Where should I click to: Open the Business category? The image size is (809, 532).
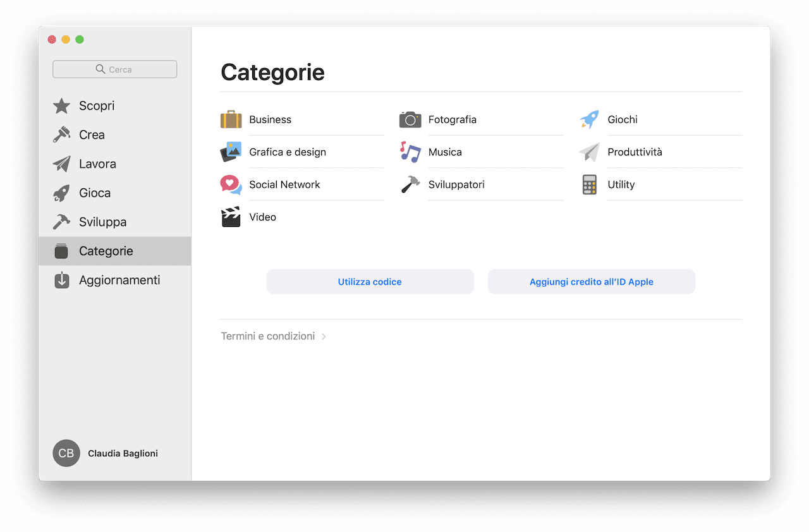click(271, 119)
